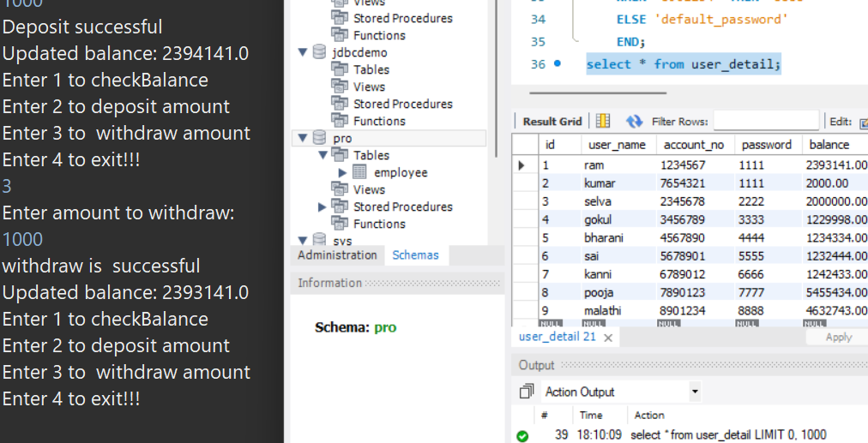The width and height of the screenshot is (868, 443).
Task: Select the row for user kumar
Action: coord(600,183)
